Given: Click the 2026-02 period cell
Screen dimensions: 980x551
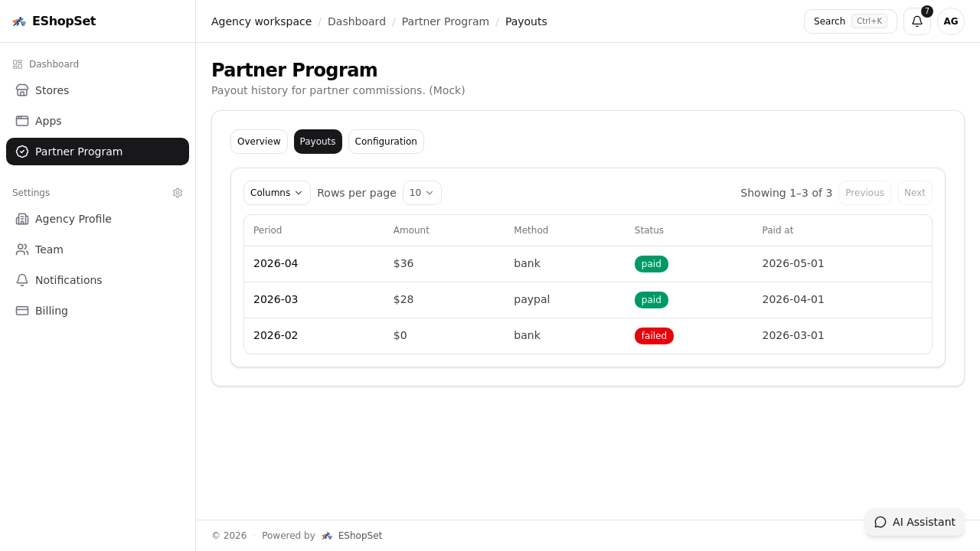Looking at the screenshot, I should click(276, 335).
